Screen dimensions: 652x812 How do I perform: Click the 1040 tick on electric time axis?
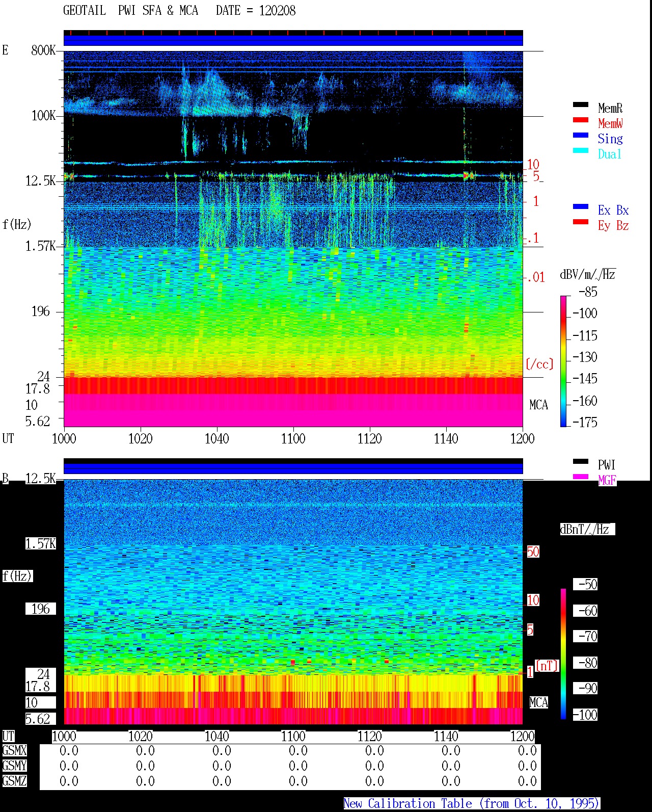point(217,439)
